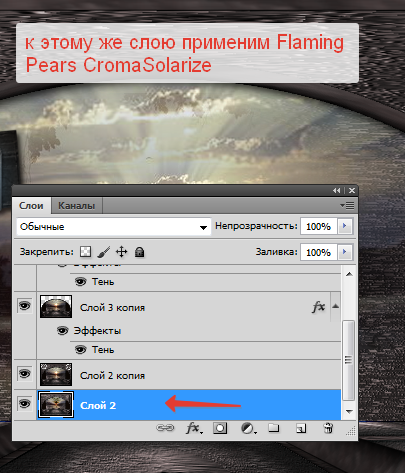
Task: Switch to the Слои tab
Action: 31,206
